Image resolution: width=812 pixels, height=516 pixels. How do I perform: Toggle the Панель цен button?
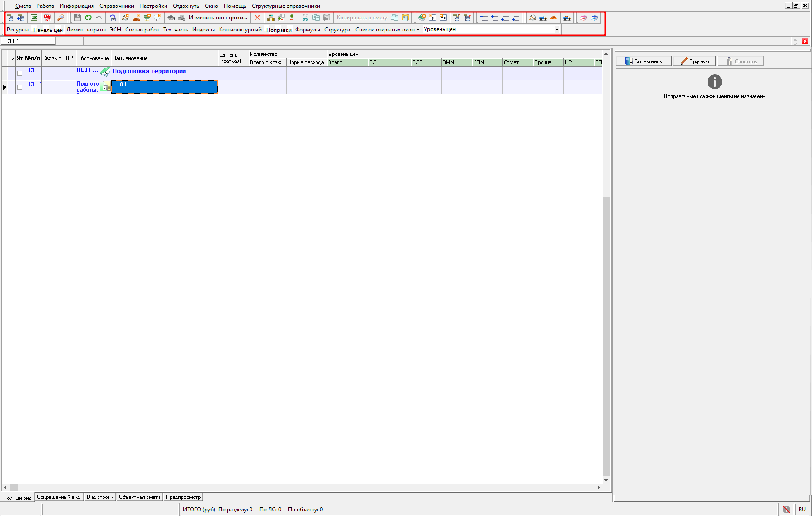click(x=48, y=30)
